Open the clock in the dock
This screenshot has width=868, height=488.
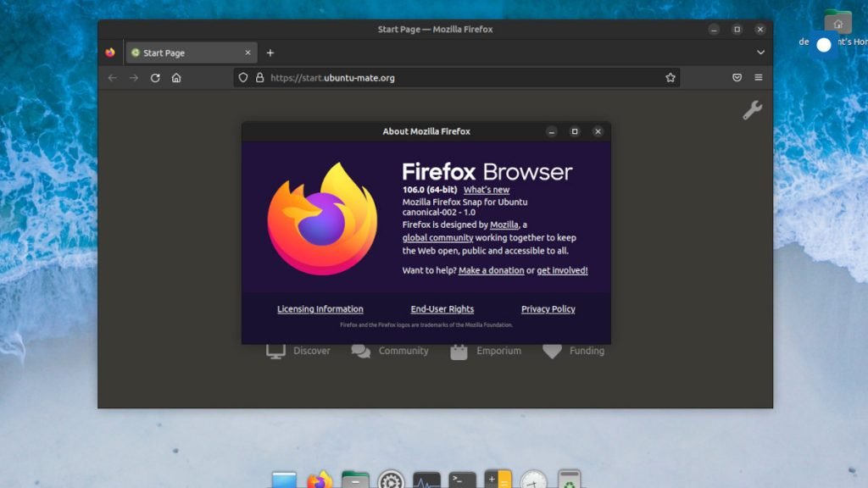pos(534,480)
